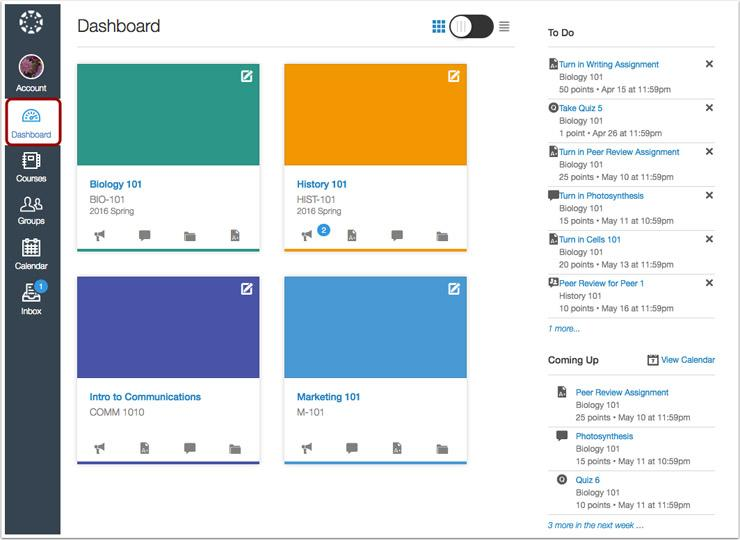
Task: Click the Take Quiz 5 quiz icon
Action: 553,108
